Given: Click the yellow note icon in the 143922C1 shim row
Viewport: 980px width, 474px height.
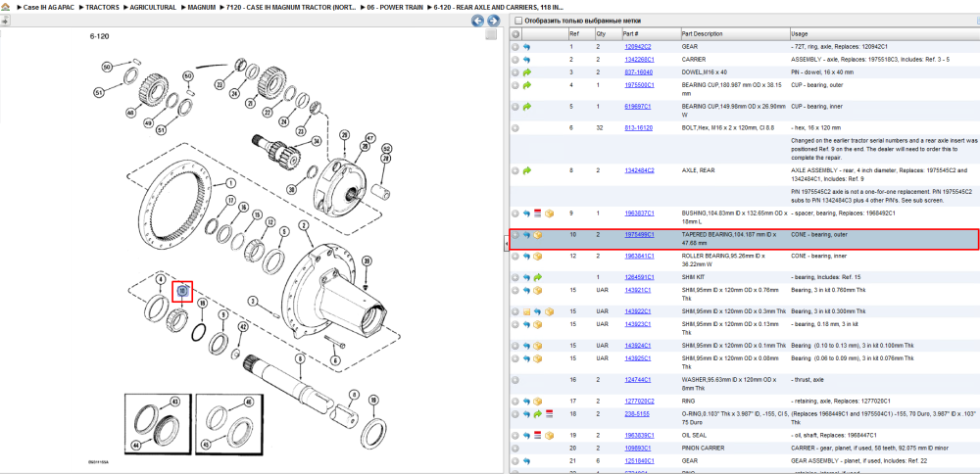Looking at the screenshot, I should pyautogui.click(x=526, y=311).
